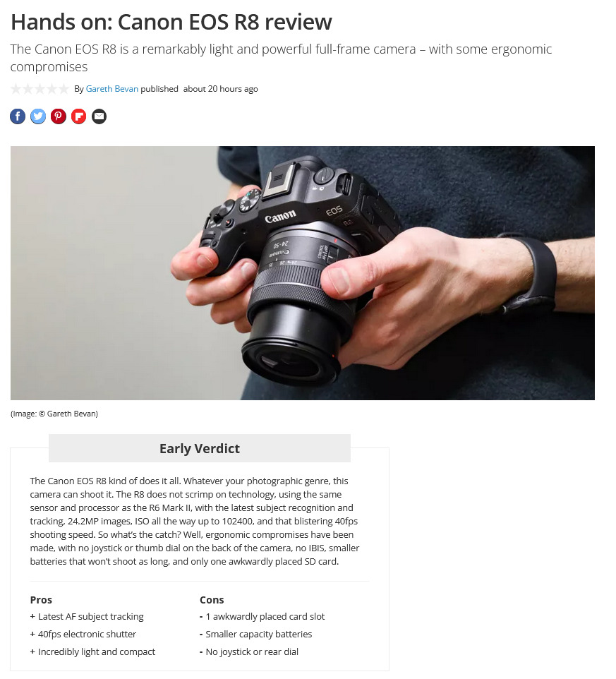
Task: Click the third rating star
Action: pyautogui.click(x=40, y=89)
